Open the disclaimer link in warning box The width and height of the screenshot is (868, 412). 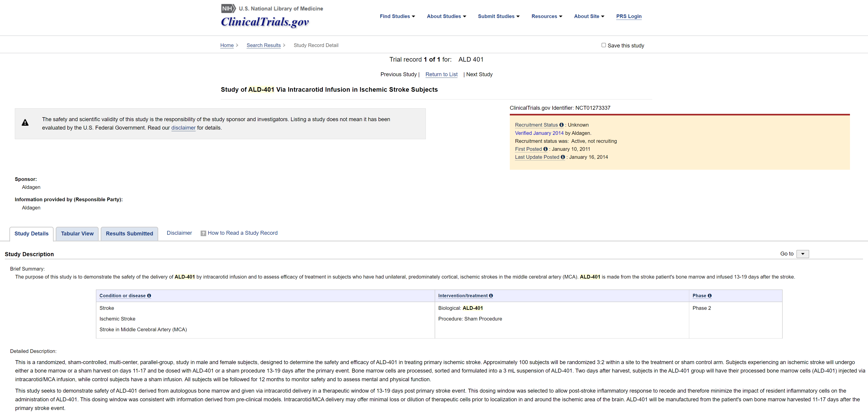[x=183, y=128]
